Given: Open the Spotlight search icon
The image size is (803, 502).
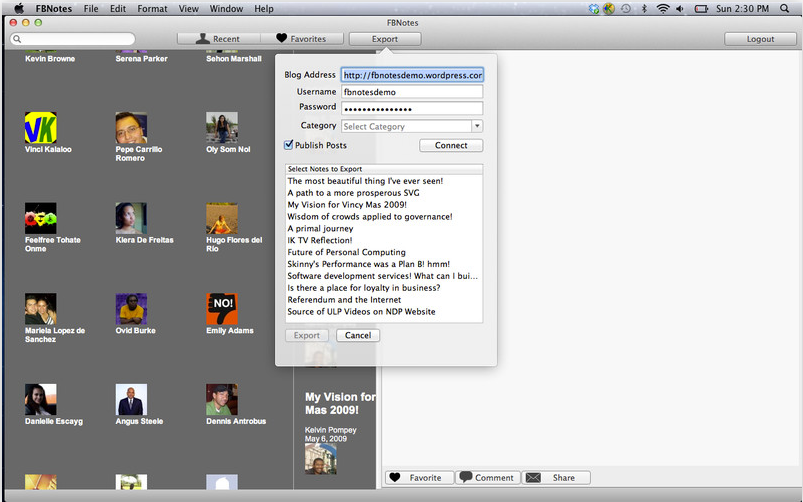Looking at the screenshot, I should pos(784,8).
